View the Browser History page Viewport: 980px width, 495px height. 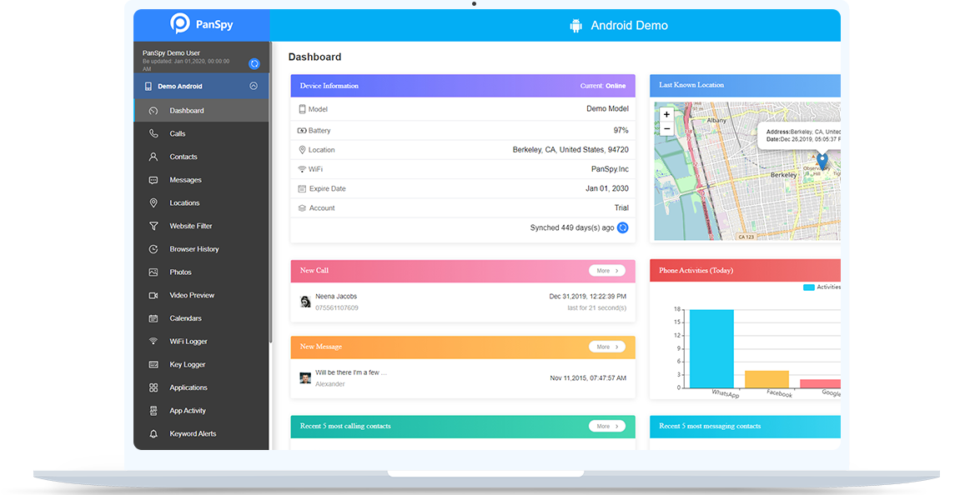pos(201,249)
